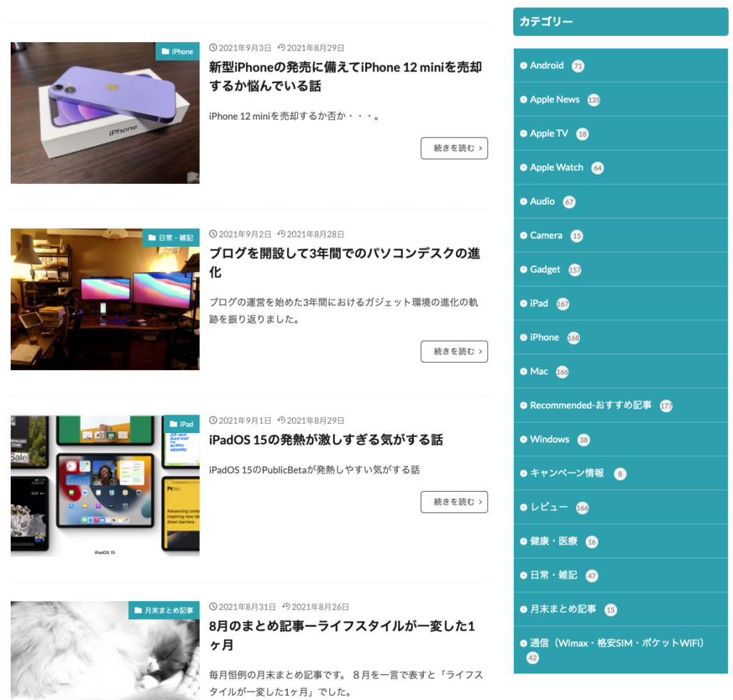Image resolution: width=733 pixels, height=700 pixels.
Task: Select the Mac category
Action: tap(621, 371)
